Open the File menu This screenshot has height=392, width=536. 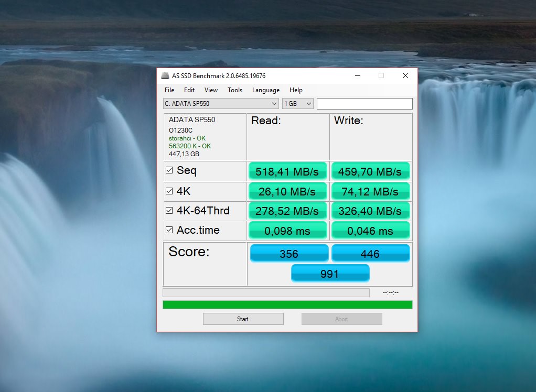[x=169, y=90]
